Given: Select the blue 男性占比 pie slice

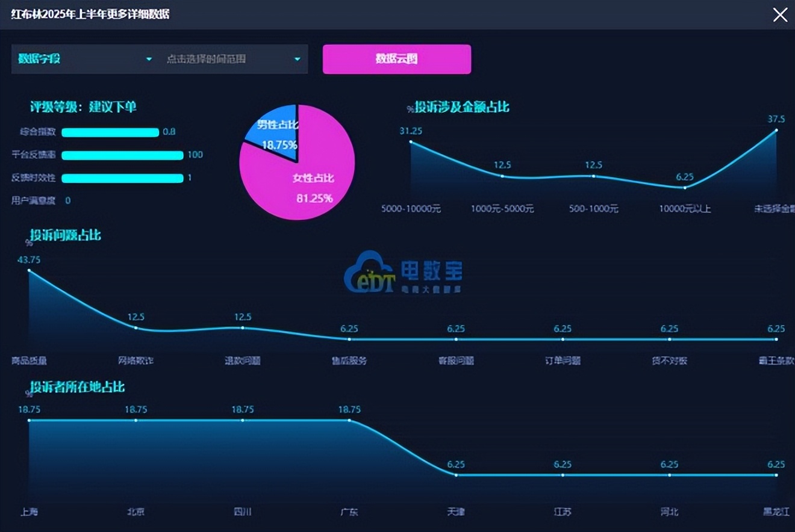Looking at the screenshot, I should tap(275, 132).
